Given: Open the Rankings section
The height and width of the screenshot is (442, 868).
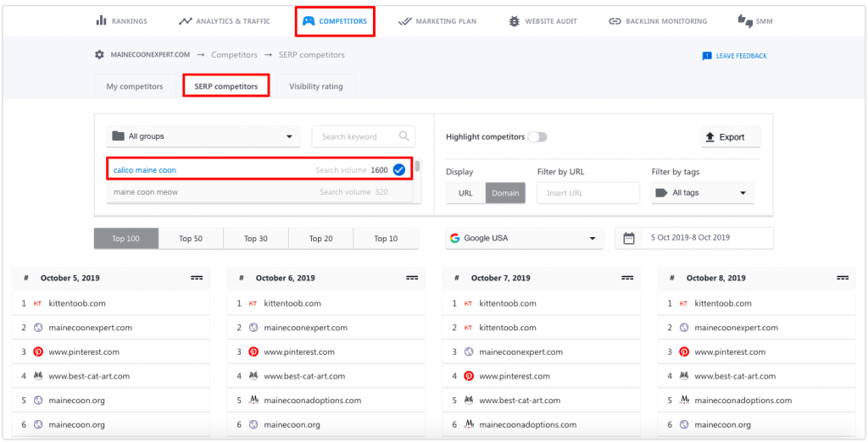Looking at the screenshot, I should 121,21.
